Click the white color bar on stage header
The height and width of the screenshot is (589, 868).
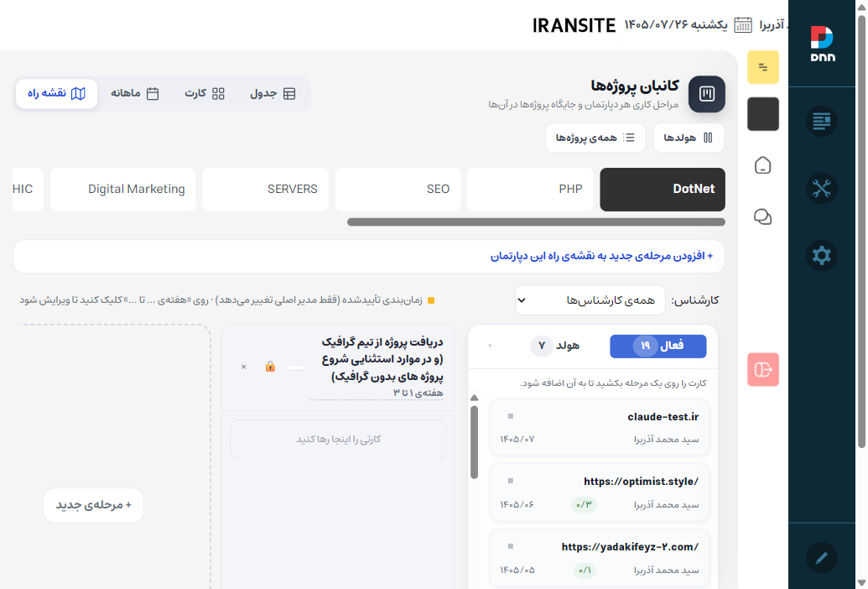tap(295, 367)
